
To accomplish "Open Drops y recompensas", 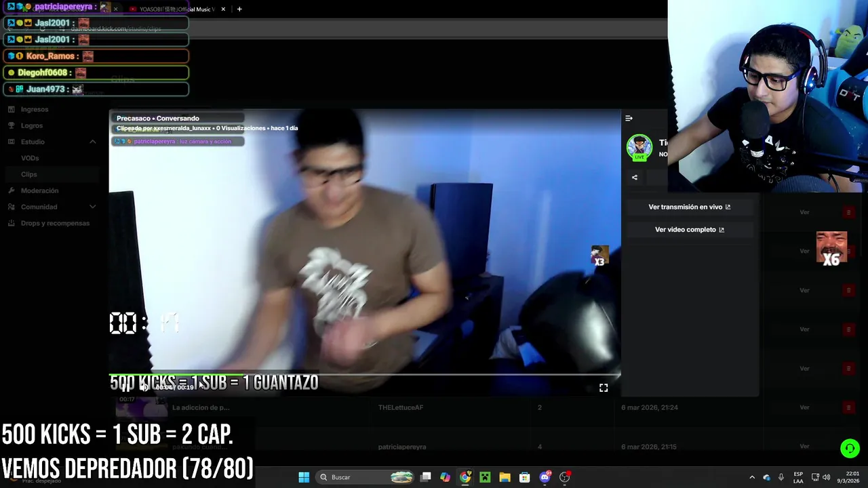I will point(55,223).
